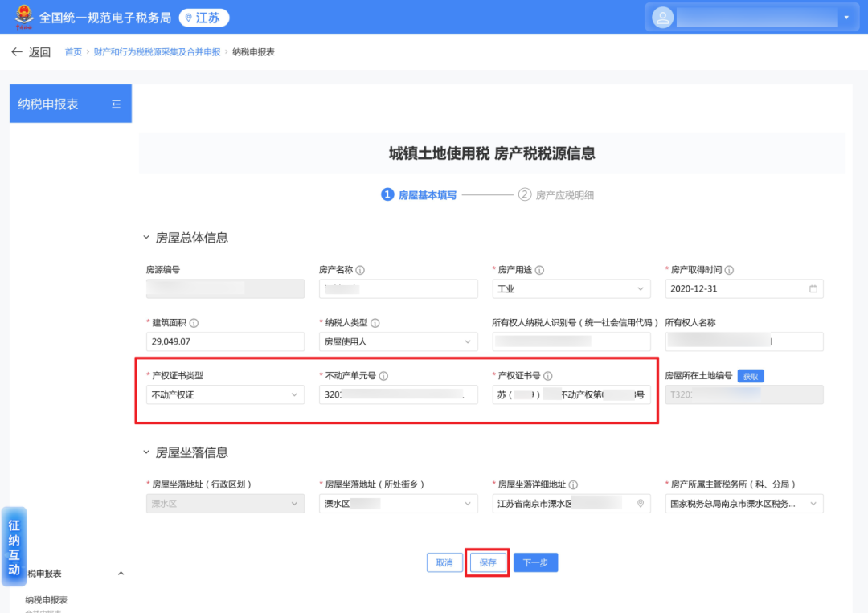The height and width of the screenshot is (613, 868).
Task: Collapse the 纳税申报表 sidebar menu icon
Action: click(x=117, y=104)
